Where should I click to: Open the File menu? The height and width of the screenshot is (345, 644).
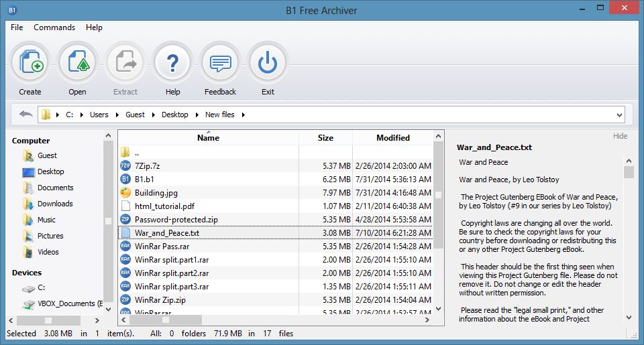tap(17, 27)
